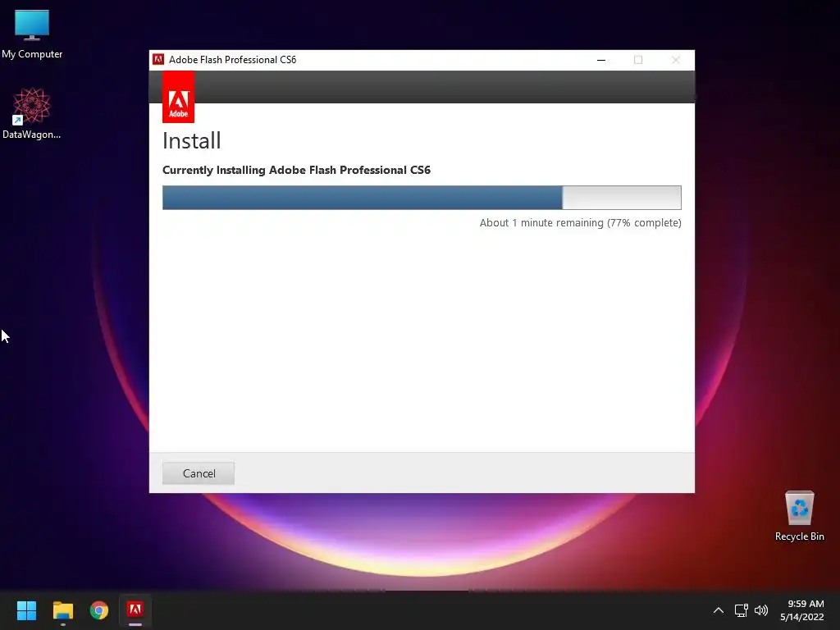The height and width of the screenshot is (630, 840).
Task: Open File Explorer from the taskbar
Action: click(x=62, y=610)
